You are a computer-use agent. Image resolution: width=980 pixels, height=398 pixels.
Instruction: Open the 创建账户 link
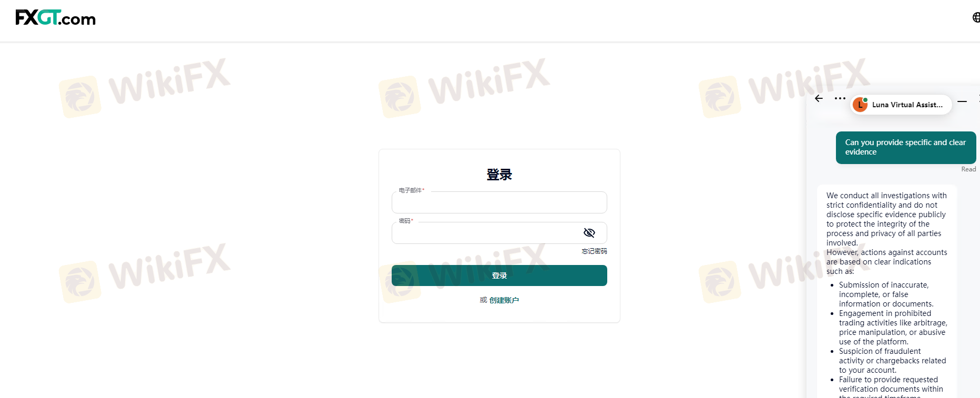coord(504,300)
